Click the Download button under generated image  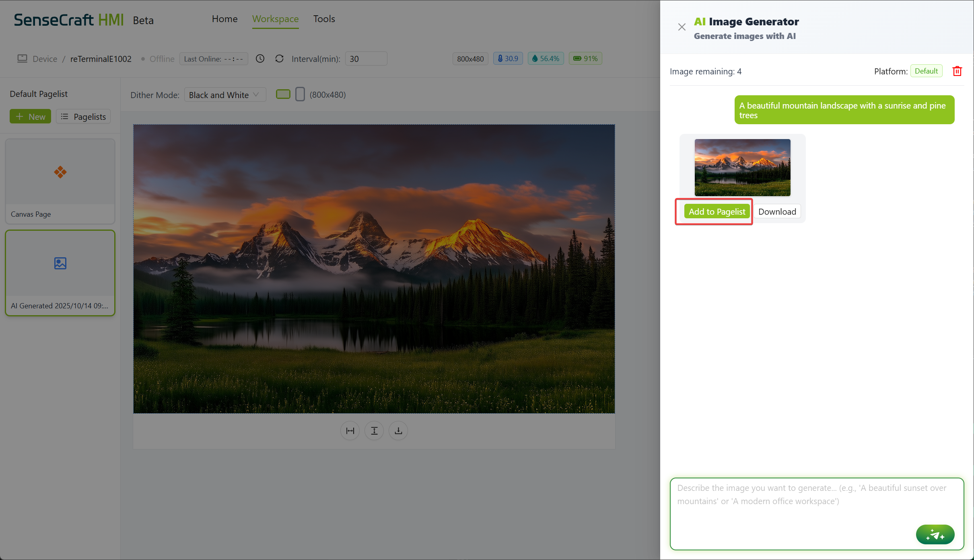click(x=776, y=211)
